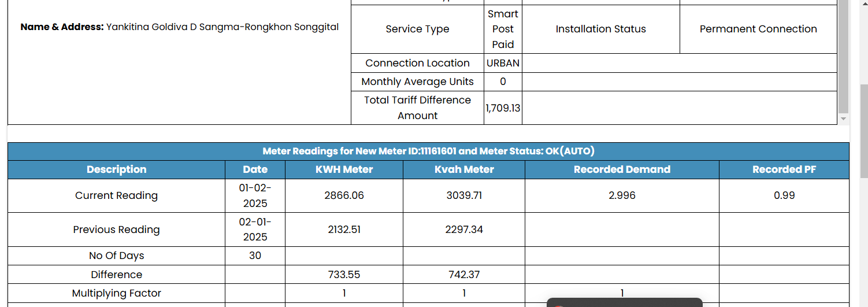
Task: Click the 733.55 KWH difference value
Action: click(344, 275)
